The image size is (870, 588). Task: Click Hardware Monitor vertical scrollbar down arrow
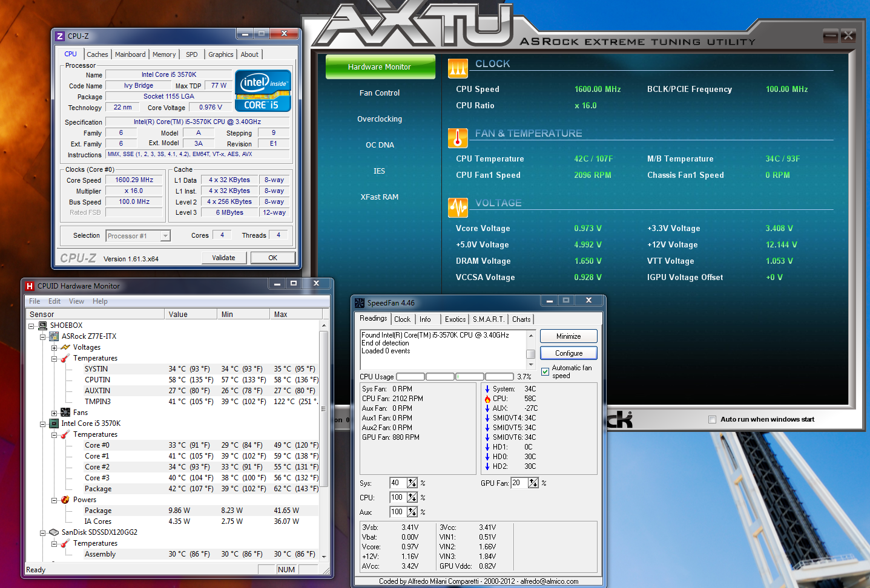pos(324,556)
